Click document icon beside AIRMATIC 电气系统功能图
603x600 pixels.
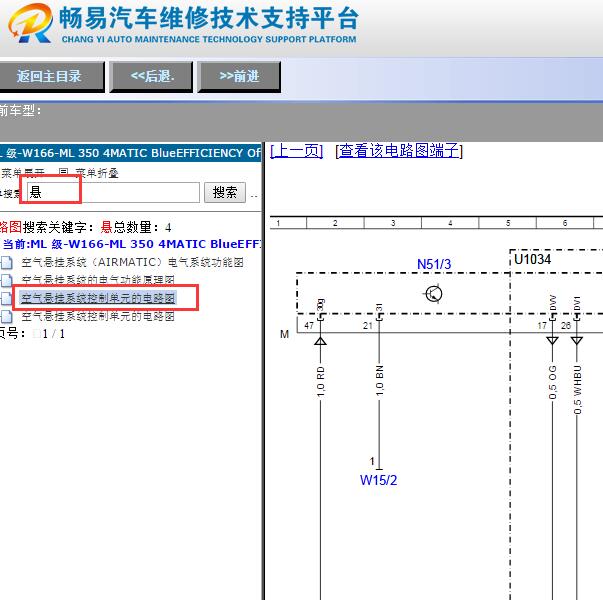[7, 262]
